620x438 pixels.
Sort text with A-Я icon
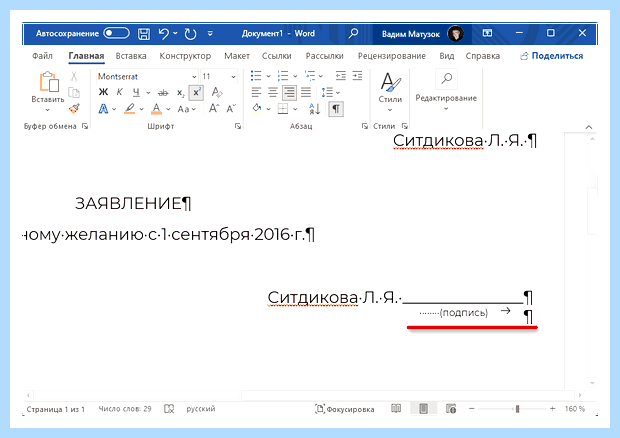(x=315, y=109)
